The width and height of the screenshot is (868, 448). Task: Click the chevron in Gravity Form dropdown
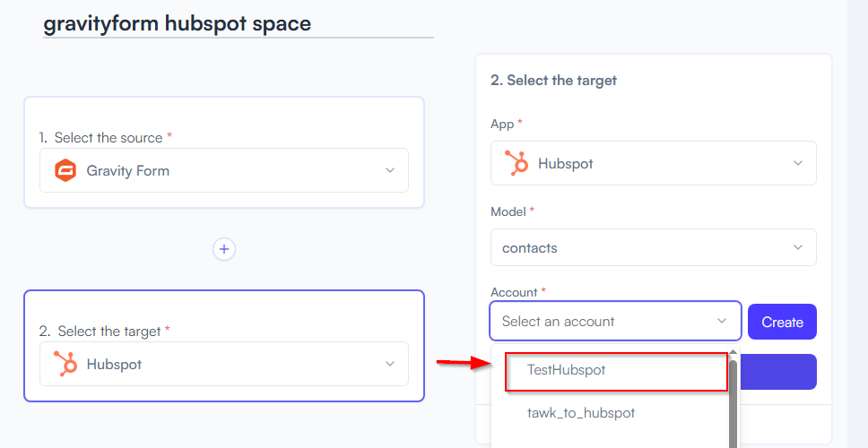tap(390, 170)
